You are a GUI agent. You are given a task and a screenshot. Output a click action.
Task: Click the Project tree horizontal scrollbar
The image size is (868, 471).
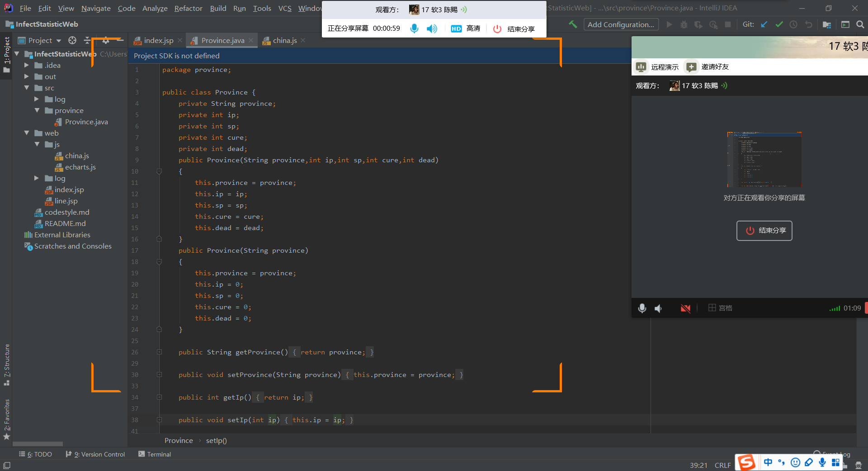(38, 444)
